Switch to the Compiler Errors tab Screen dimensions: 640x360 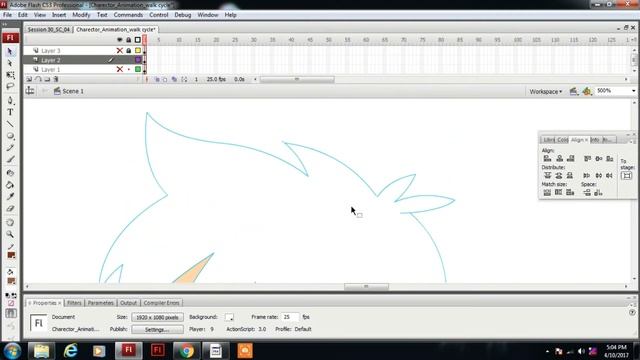[161, 303]
